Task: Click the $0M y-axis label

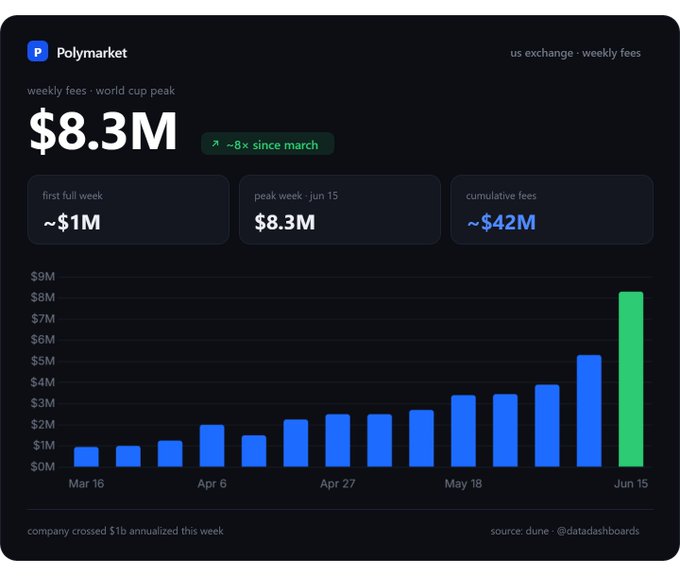Action: pos(42,467)
